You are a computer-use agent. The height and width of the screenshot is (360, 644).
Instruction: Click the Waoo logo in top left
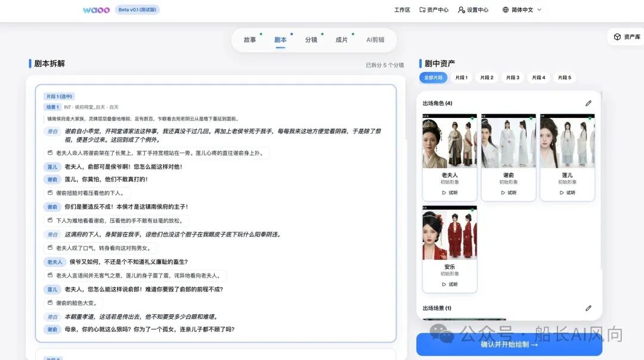pos(96,10)
